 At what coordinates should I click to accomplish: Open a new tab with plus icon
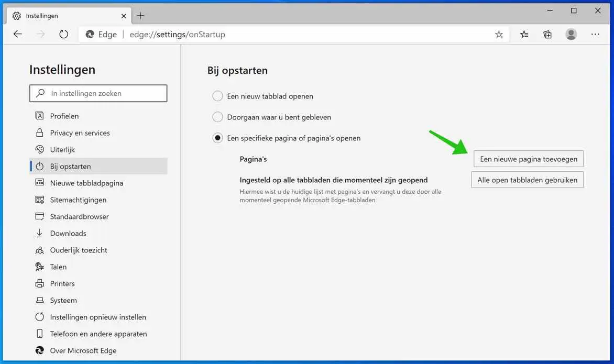(140, 16)
